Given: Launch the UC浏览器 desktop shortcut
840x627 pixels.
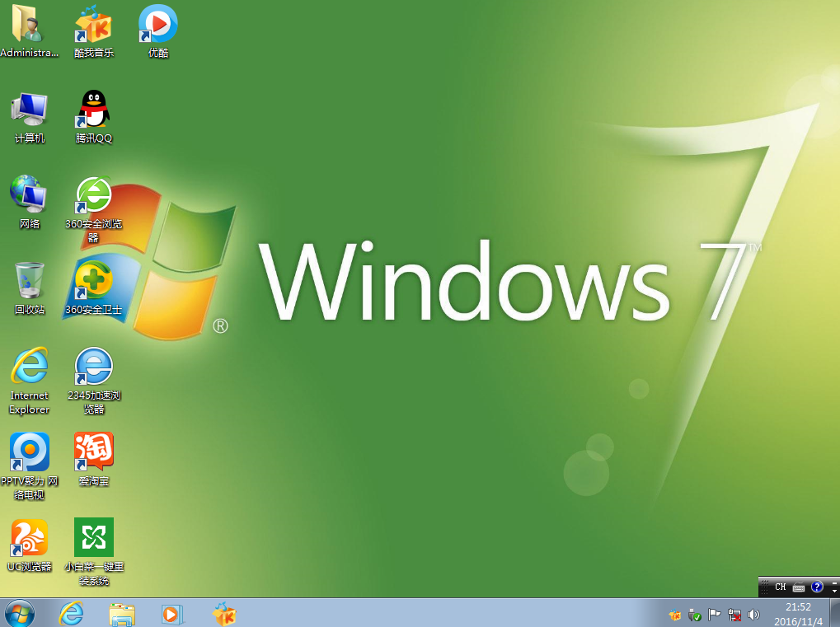Looking at the screenshot, I should (x=30, y=545).
